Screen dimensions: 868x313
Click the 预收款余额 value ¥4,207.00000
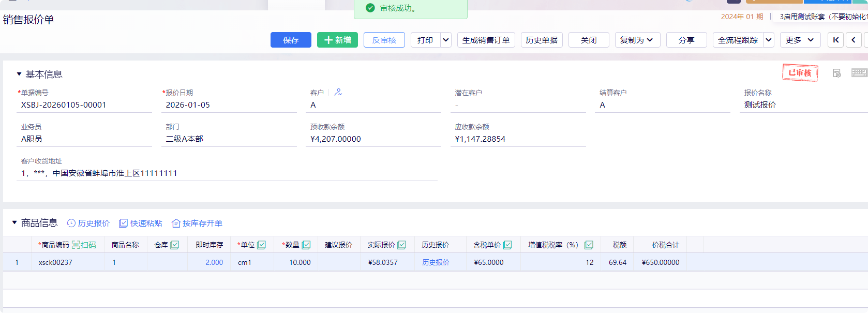(x=336, y=139)
